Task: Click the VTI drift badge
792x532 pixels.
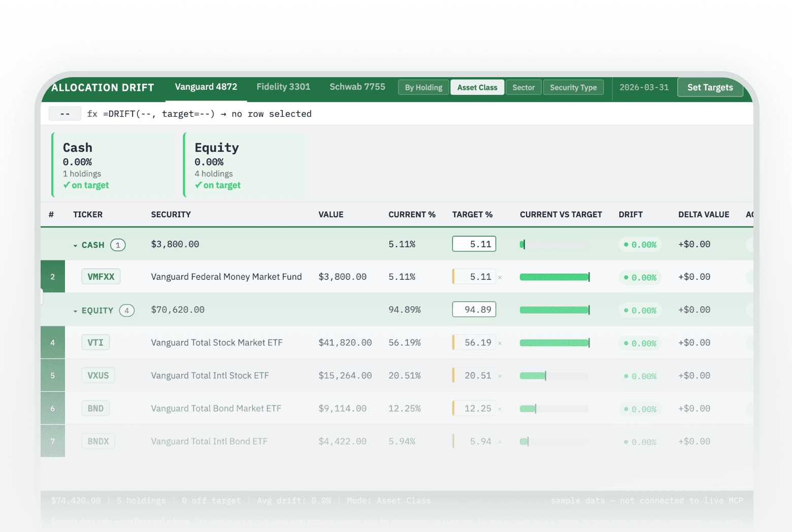Action: point(640,343)
